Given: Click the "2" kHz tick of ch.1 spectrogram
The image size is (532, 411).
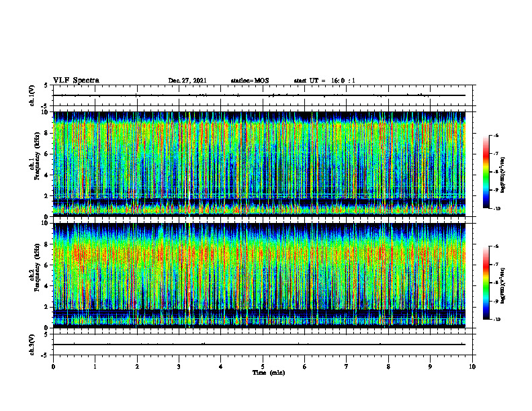Looking at the screenshot, I should pos(46,196).
